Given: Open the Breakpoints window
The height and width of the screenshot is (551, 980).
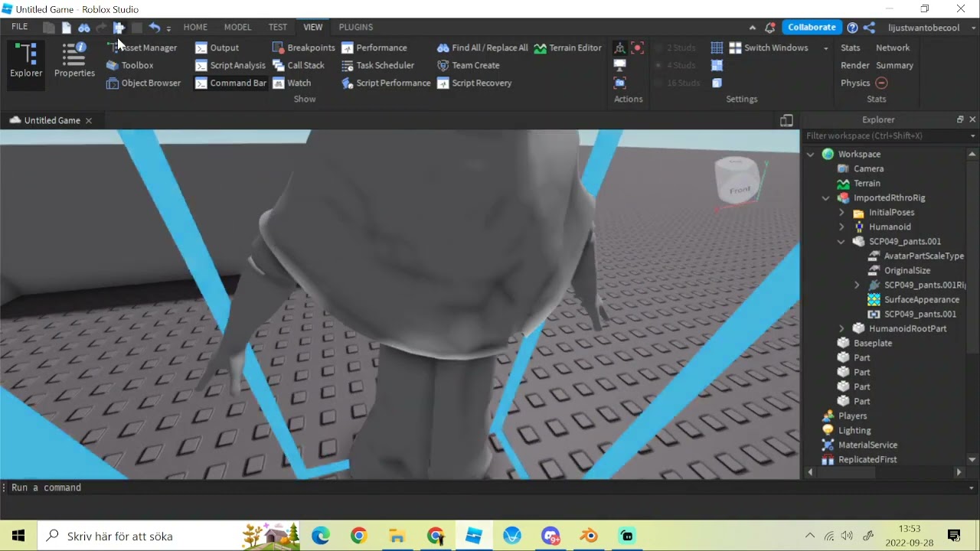Looking at the screenshot, I should pos(304,47).
